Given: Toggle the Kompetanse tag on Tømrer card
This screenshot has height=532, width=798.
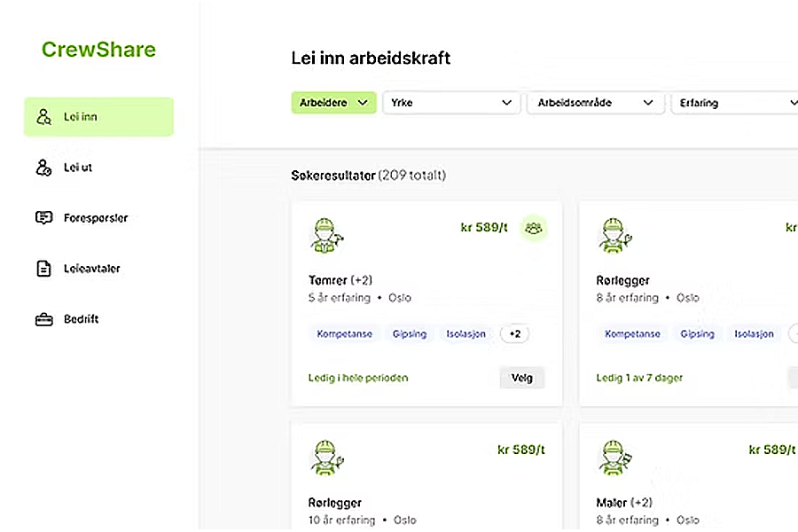Looking at the screenshot, I should [344, 333].
